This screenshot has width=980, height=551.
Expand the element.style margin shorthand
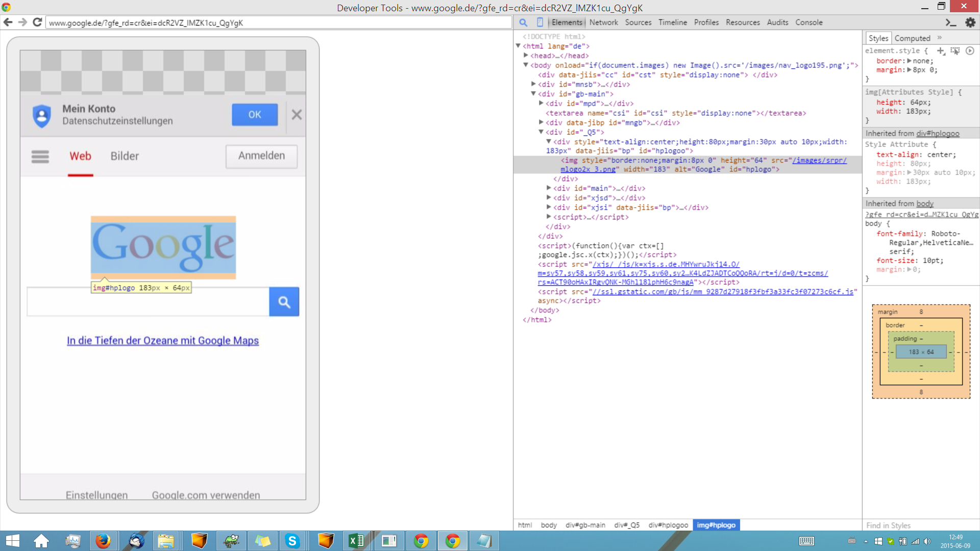coord(909,70)
